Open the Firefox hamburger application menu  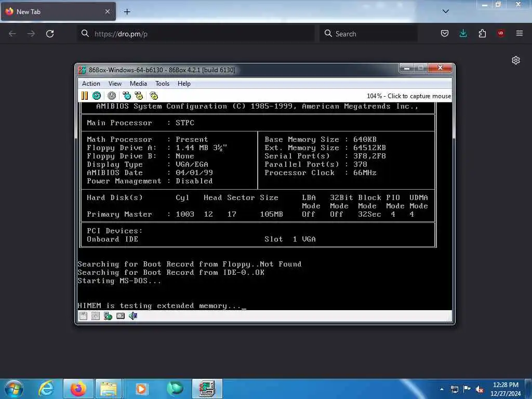point(520,33)
